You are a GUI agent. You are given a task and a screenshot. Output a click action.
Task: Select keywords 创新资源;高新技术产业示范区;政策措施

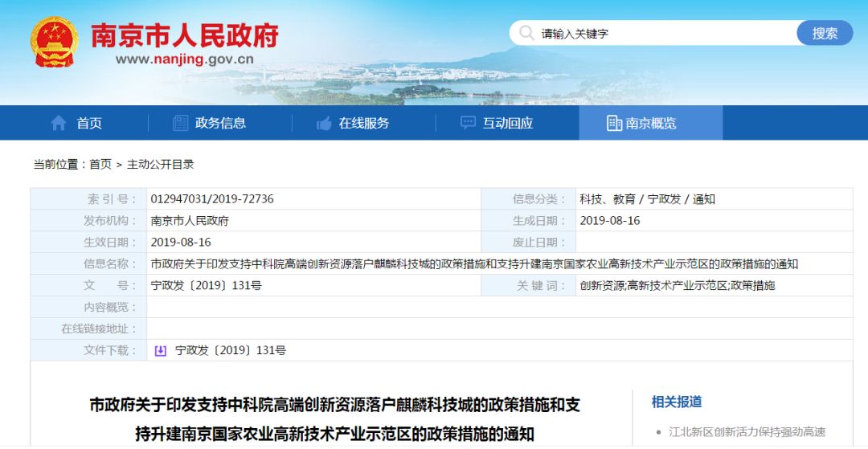(677, 285)
